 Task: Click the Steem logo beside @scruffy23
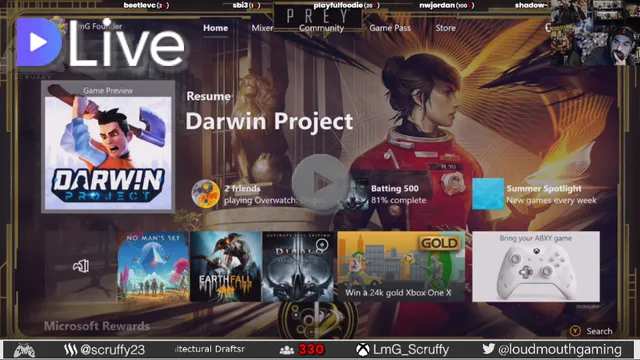[x=70, y=350]
